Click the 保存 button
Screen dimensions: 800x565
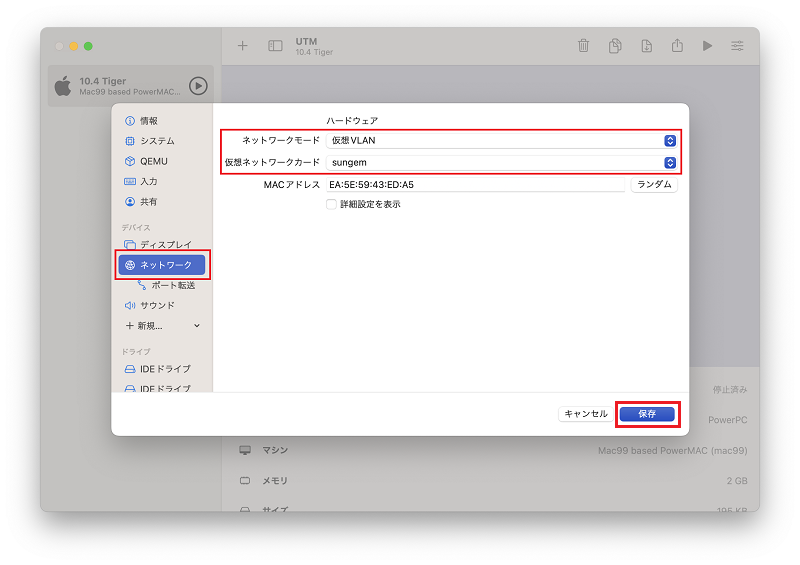pyautogui.click(x=647, y=413)
